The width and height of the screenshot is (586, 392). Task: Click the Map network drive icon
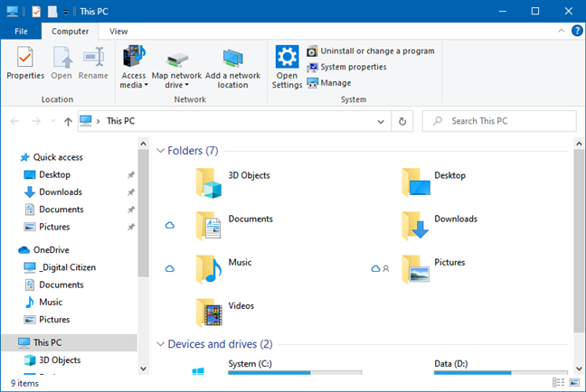[x=176, y=59]
